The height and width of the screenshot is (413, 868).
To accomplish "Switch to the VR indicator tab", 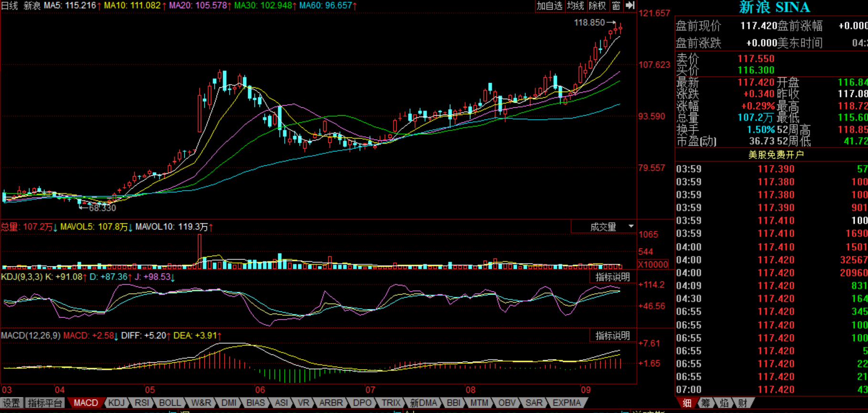I will [303, 403].
